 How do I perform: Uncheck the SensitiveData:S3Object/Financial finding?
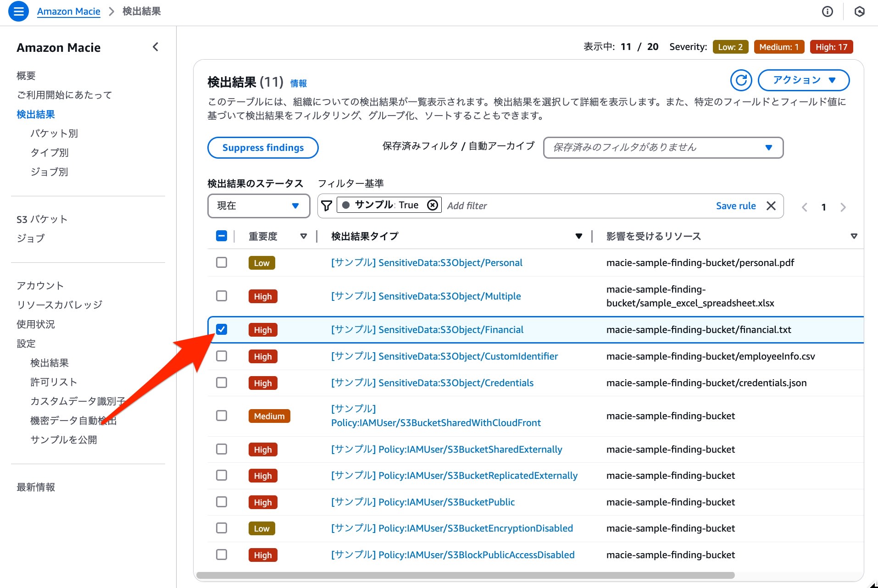(x=222, y=329)
